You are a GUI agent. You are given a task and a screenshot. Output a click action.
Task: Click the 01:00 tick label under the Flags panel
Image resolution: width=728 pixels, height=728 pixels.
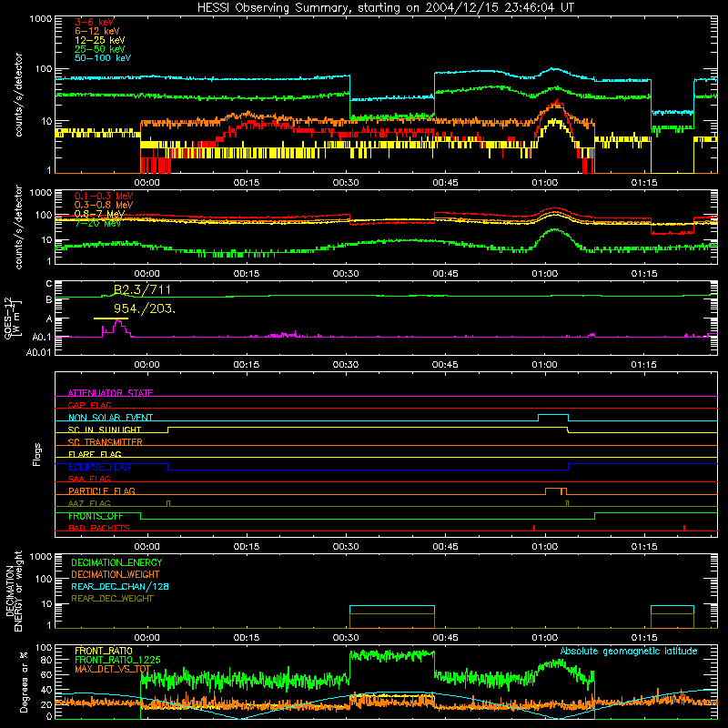(544, 547)
